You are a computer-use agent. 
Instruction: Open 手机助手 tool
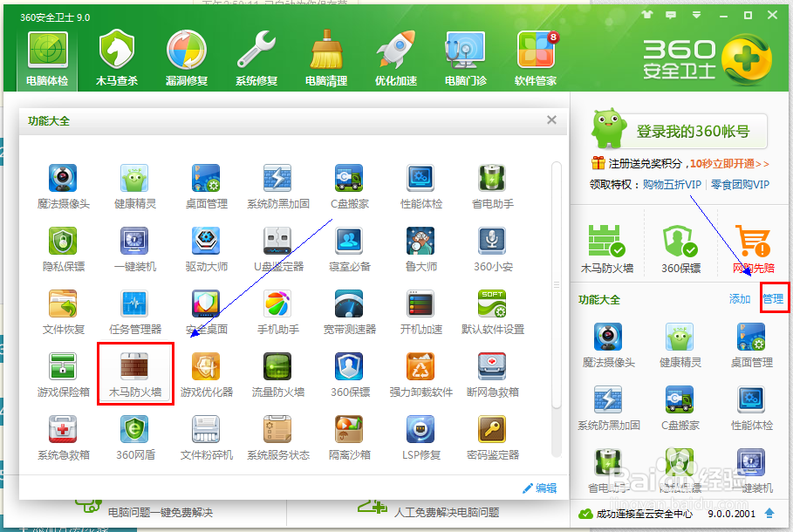277,312
